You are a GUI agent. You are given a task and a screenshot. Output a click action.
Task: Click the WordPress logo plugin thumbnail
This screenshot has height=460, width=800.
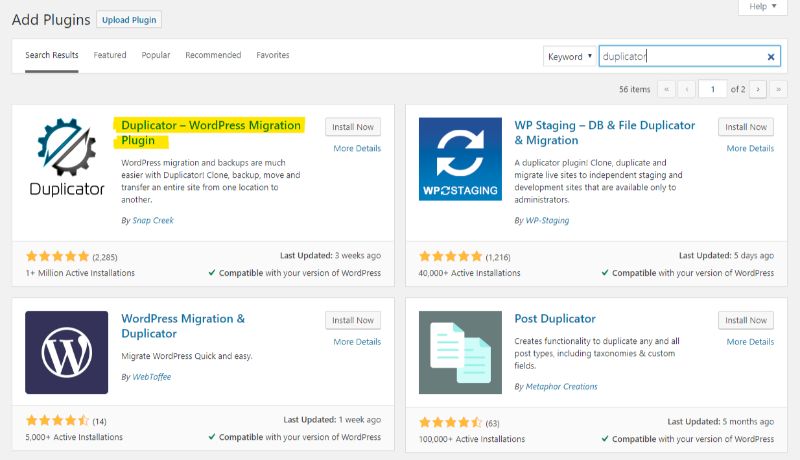[x=66, y=352]
